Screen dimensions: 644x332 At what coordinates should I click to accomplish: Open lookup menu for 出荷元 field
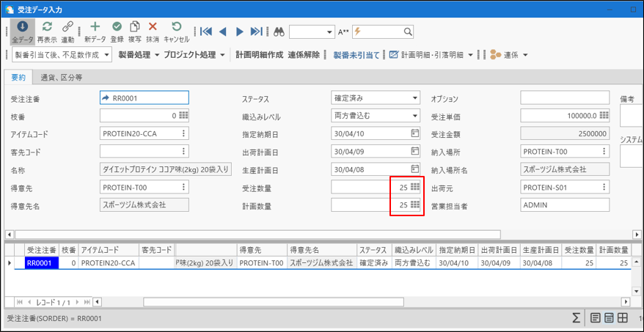604,187
